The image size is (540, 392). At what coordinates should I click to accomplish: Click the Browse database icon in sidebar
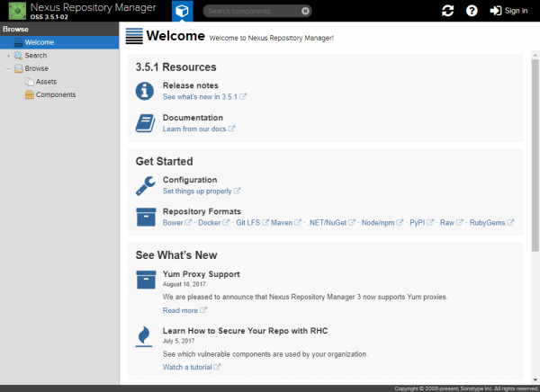[18, 68]
